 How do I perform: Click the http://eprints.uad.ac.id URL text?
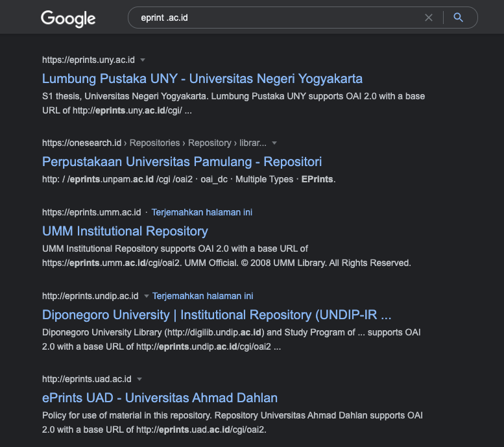(x=87, y=379)
